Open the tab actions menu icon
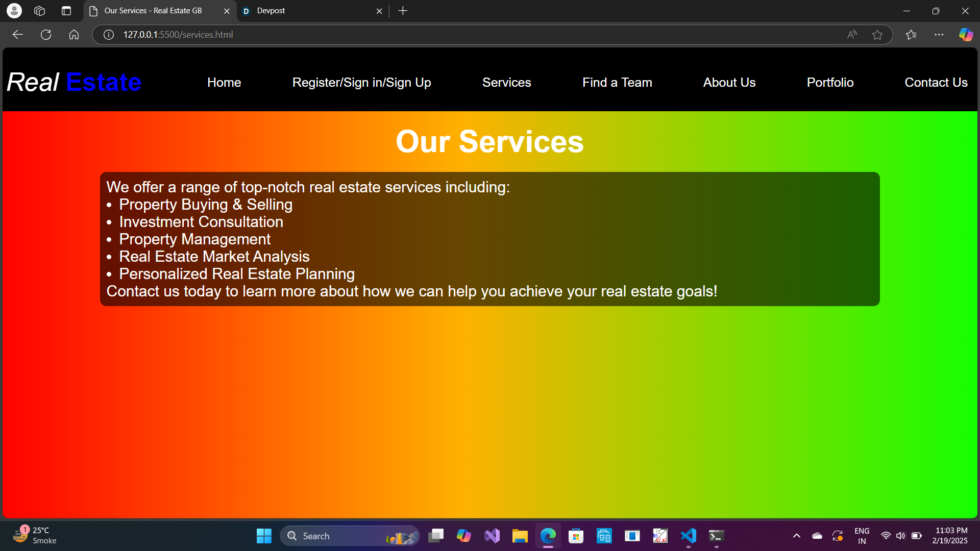Screen dimensions: 980x551 [x=66, y=11]
